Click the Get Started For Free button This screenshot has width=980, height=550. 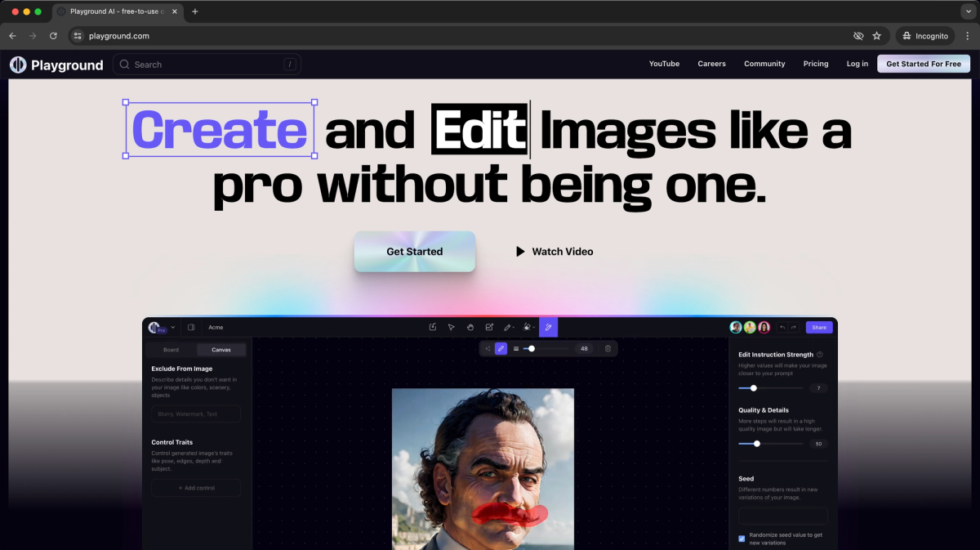pyautogui.click(x=924, y=64)
